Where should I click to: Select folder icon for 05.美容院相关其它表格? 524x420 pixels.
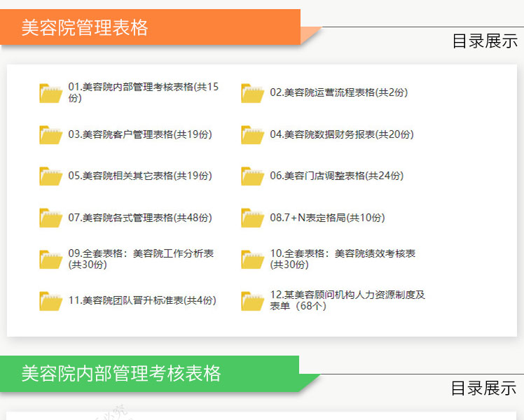tap(51, 176)
